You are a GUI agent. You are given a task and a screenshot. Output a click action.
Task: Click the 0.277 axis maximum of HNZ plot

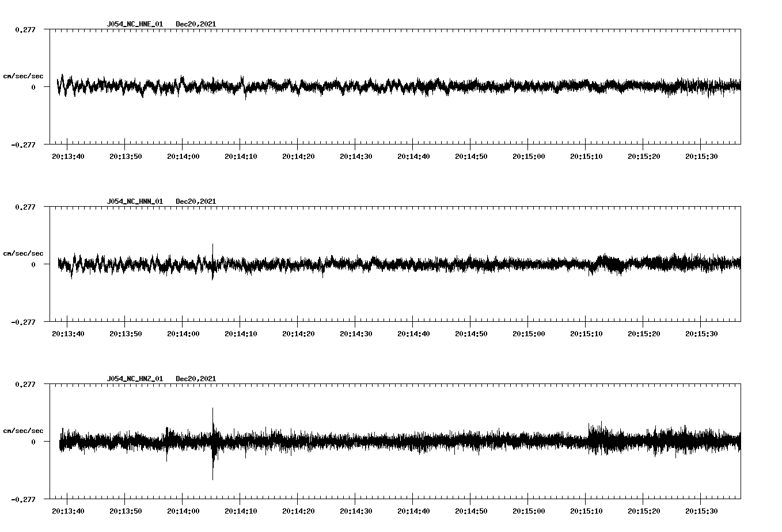pyautogui.click(x=25, y=384)
